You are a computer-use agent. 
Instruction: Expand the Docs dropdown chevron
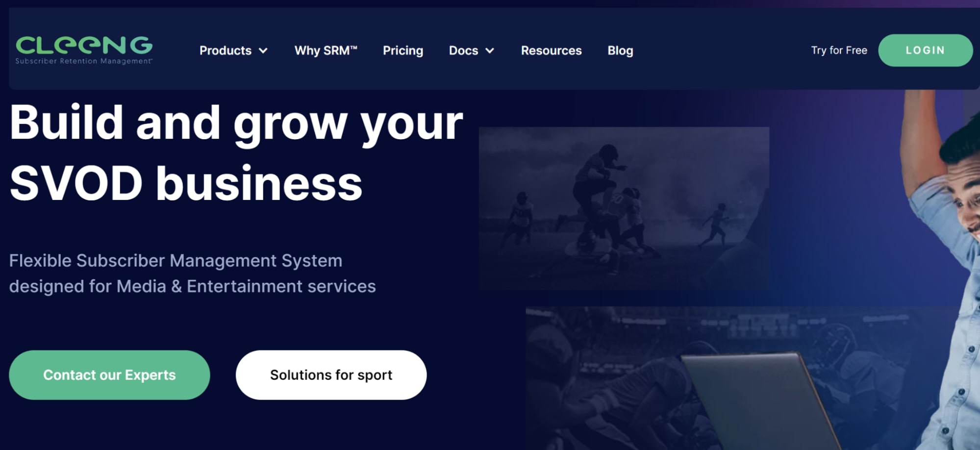tap(490, 50)
